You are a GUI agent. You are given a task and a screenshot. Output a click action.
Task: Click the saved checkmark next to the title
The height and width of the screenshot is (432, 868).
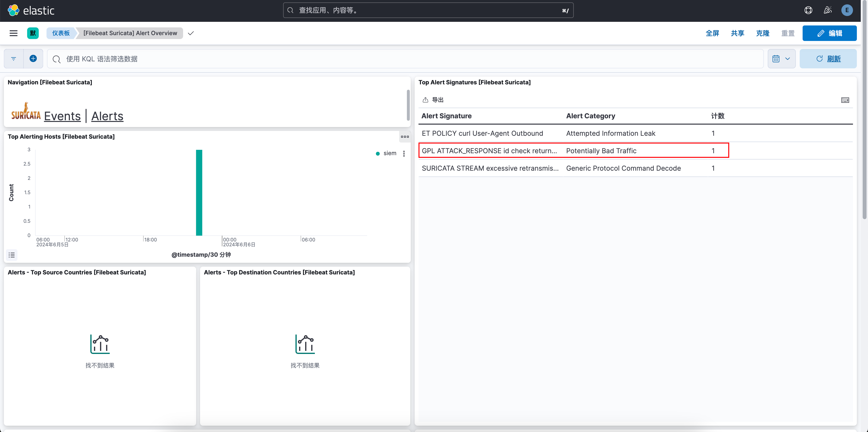pos(191,33)
